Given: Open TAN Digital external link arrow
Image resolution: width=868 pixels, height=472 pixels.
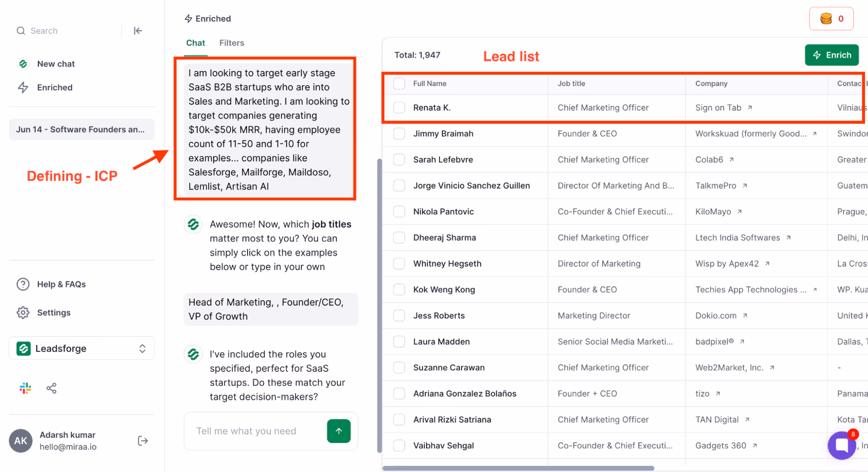Looking at the screenshot, I should (747, 420).
